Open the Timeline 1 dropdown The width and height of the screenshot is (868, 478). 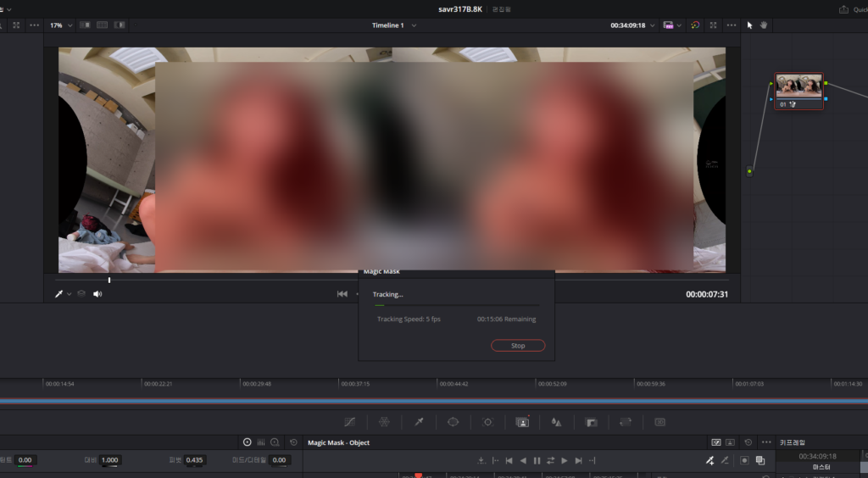point(414,25)
